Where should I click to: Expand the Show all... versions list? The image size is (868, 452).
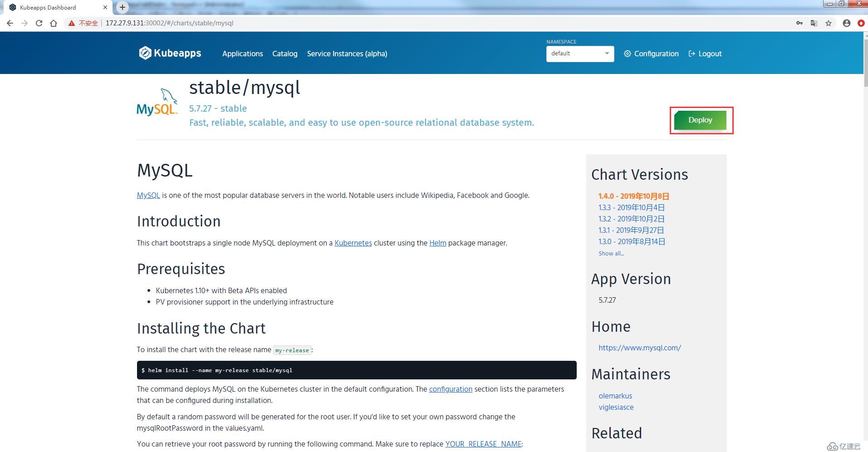click(x=611, y=253)
